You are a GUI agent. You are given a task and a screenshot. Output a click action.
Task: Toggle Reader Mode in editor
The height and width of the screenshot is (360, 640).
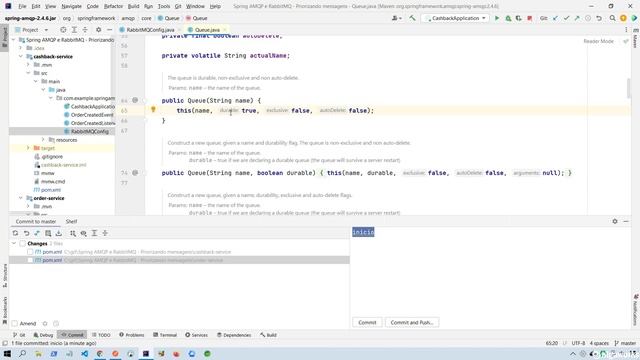click(x=598, y=41)
